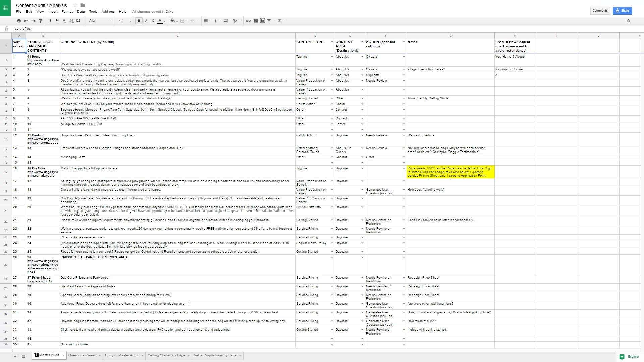Open the Master Audit tab dropdown arrow

[x=63, y=355]
